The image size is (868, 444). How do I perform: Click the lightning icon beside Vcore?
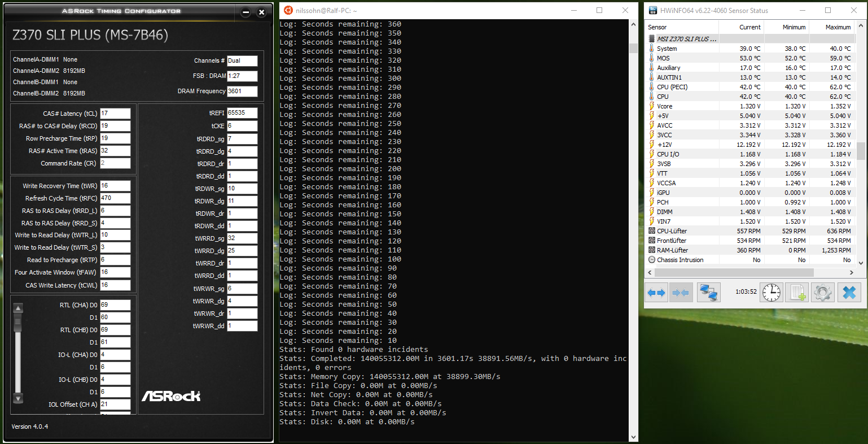651,106
